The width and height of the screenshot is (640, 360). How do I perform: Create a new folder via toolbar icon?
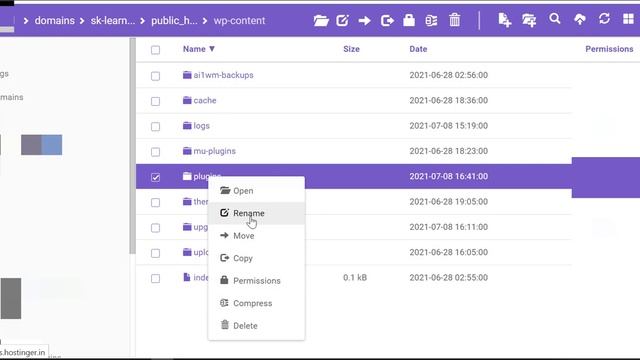pos(529,20)
